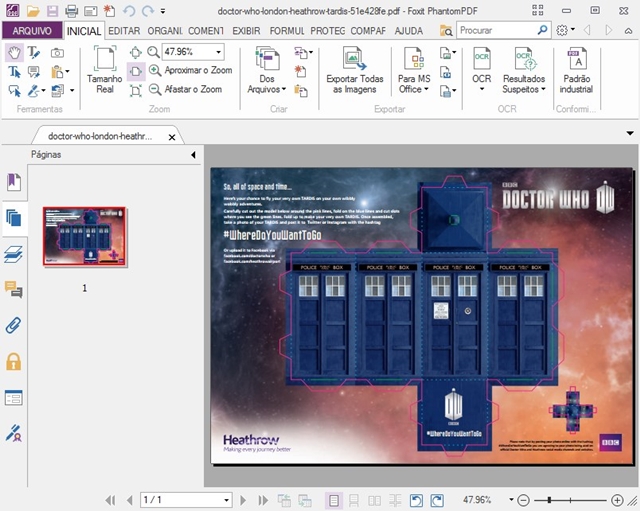This screenshot has width=640, height=511.
Task: Open the comment note tool
Action: [x=34, y=72]
